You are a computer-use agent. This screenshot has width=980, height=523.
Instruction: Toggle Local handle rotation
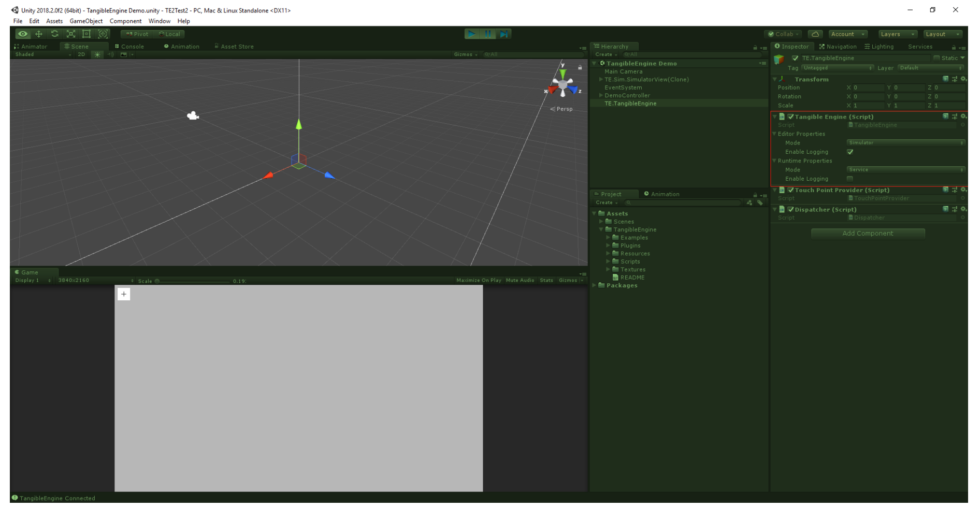(x=169, y=34)
